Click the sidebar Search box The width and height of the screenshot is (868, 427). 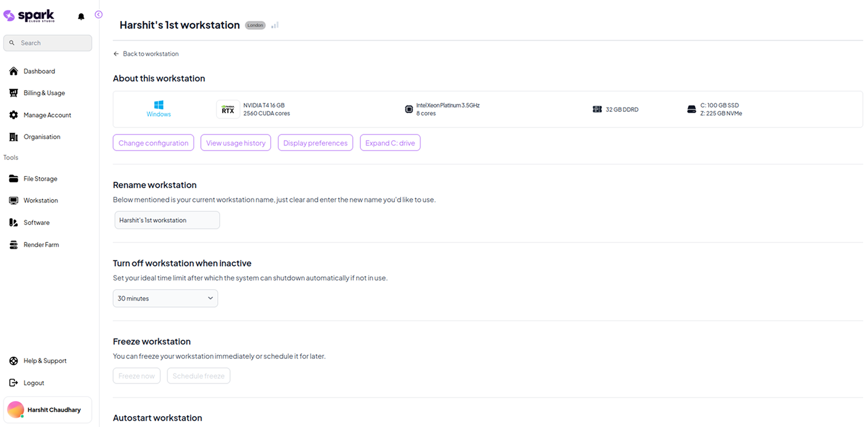tap(48, 43)
